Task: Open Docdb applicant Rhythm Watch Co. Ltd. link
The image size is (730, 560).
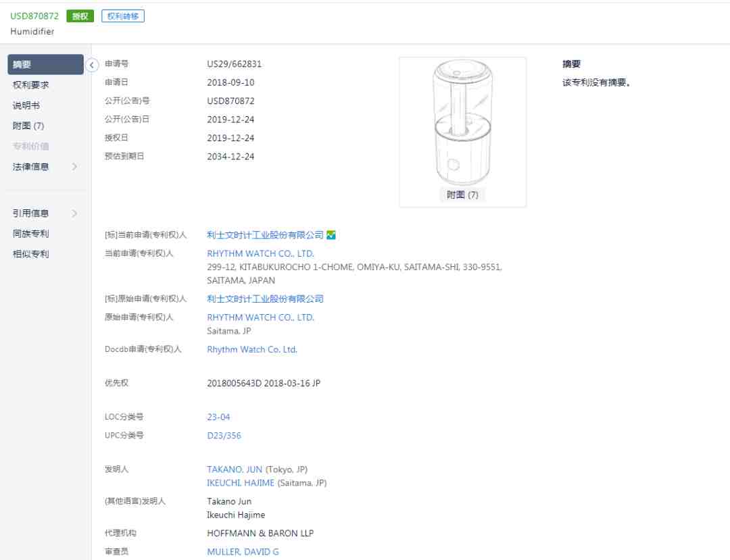Action: pyautogui.click(x=252, y=350)
